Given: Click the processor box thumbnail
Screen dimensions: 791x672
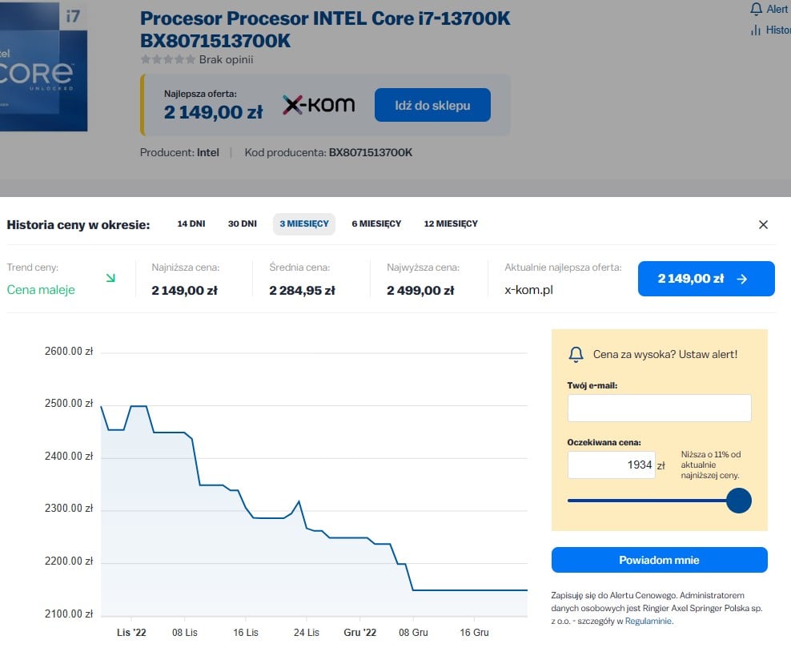Looking at the screenshot, I should 43,66.
